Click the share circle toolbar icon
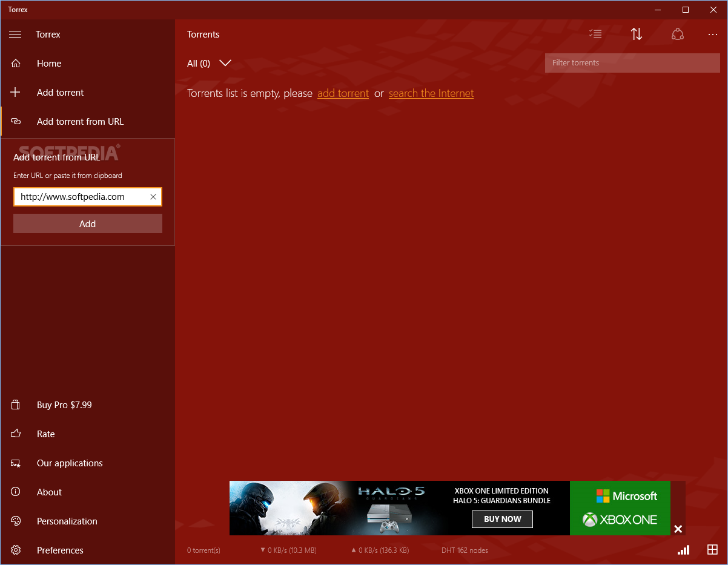Image resolution: width=728 pixels, height=565 pixels. point(678,35)
